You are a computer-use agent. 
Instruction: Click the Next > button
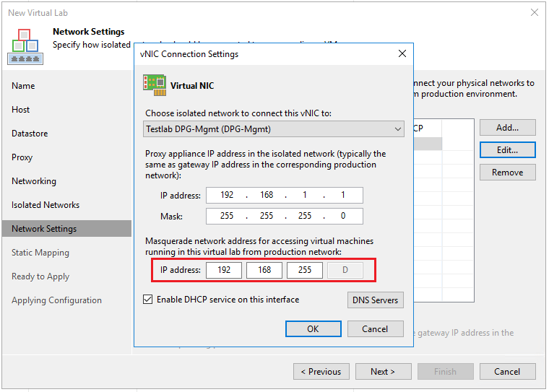pos(383,372)
